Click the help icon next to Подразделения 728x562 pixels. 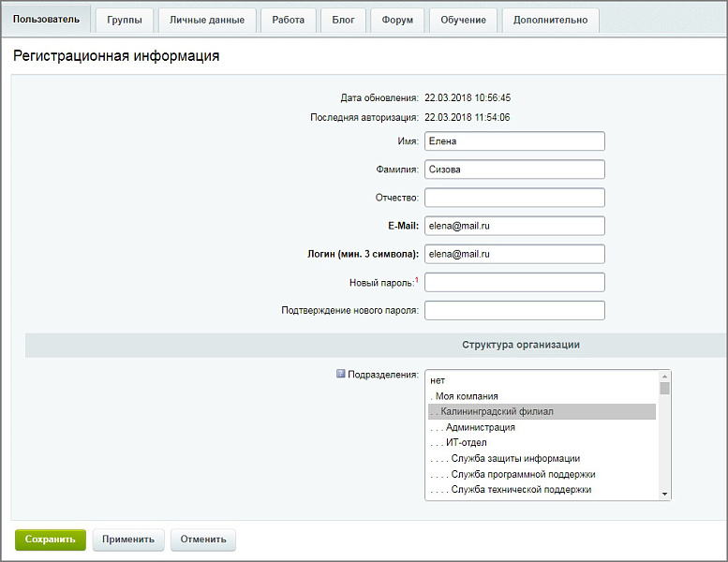coord(341,374)
